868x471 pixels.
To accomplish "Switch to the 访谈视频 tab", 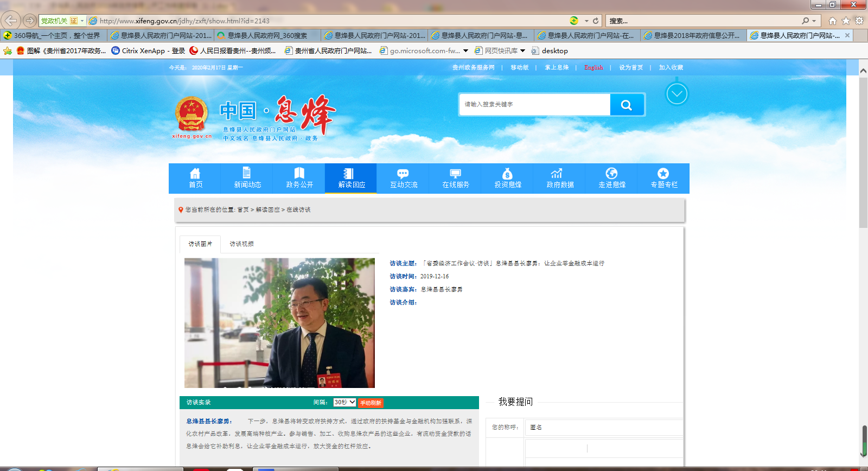I will coord(241,244).
